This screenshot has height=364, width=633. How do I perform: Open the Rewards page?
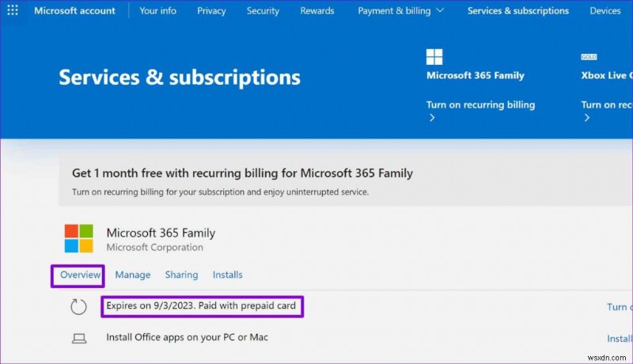317,11
